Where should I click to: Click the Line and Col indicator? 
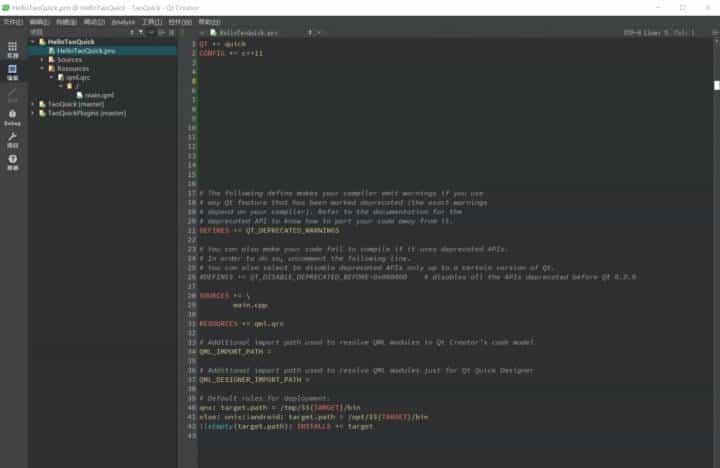pos(669,33)
